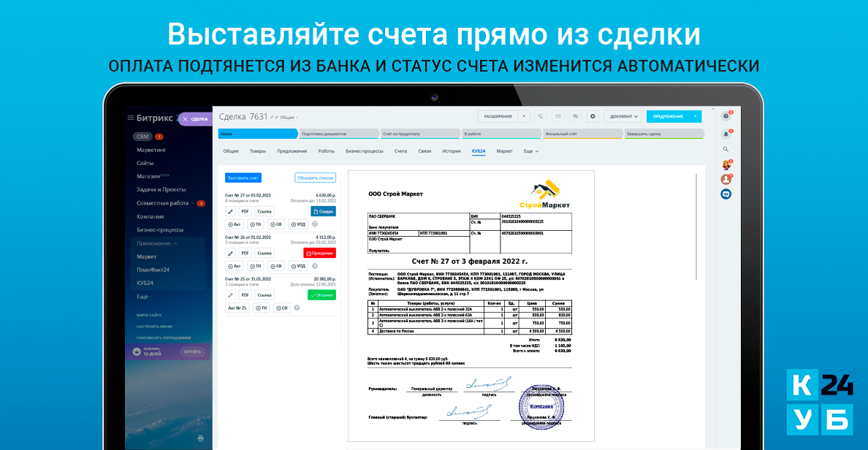
Task: Select the Счёт на предоплату stage
Action: coord(420,134)
